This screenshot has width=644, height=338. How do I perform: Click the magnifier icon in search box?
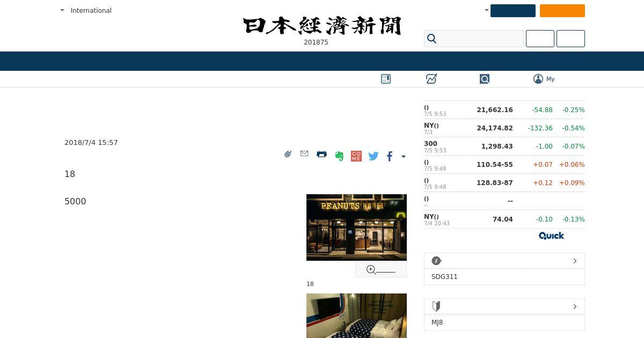coord(432,39)
